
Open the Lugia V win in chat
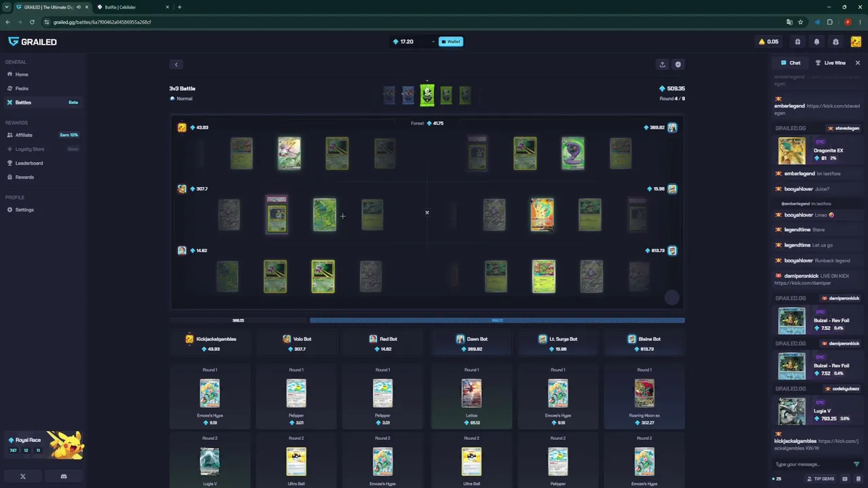pos(818,411)
